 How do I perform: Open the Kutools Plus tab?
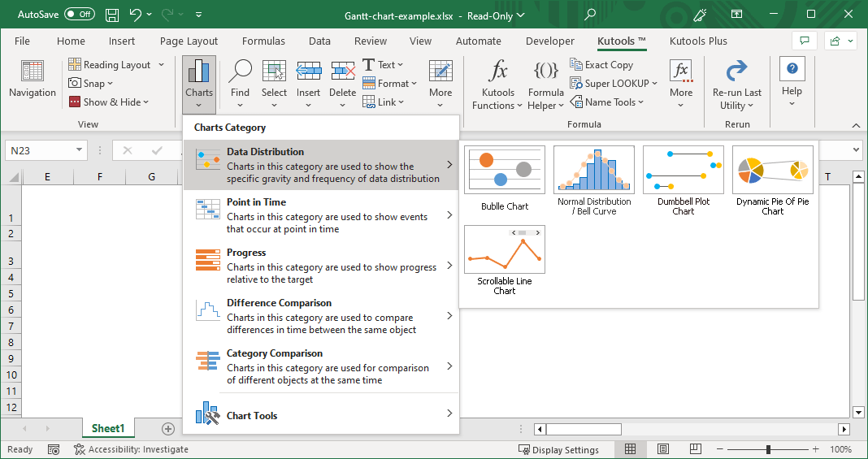698,41
